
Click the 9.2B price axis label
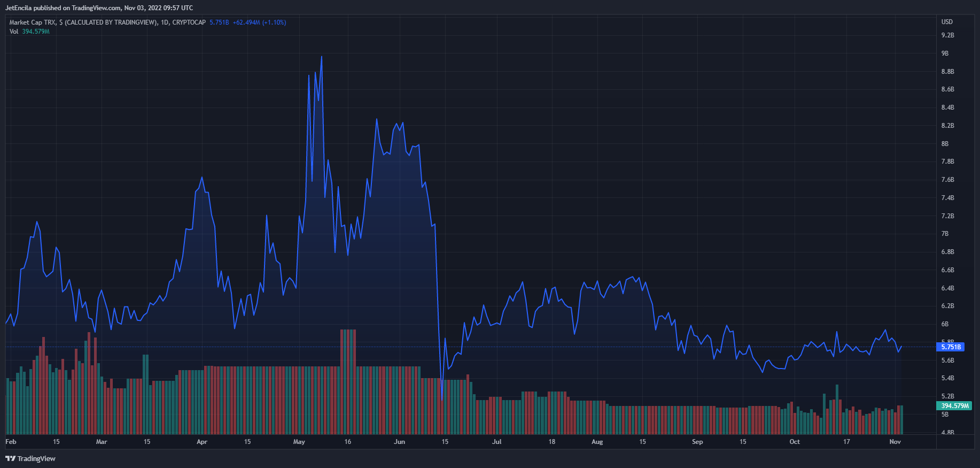click(x=947, y=35)
